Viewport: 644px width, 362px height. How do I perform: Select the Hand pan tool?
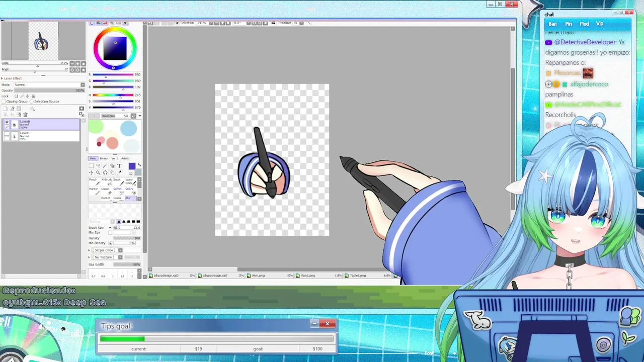112,172
